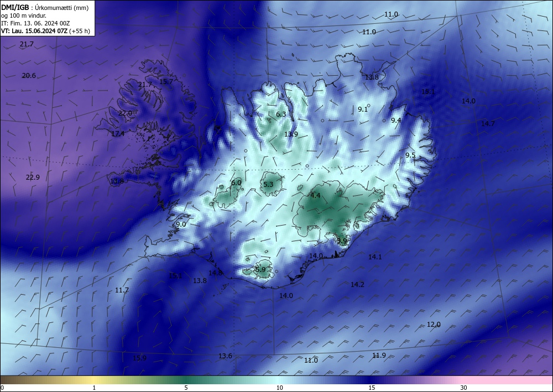Click the dark green segment of the color bar

pyautogui.click(x=187, y=380)
